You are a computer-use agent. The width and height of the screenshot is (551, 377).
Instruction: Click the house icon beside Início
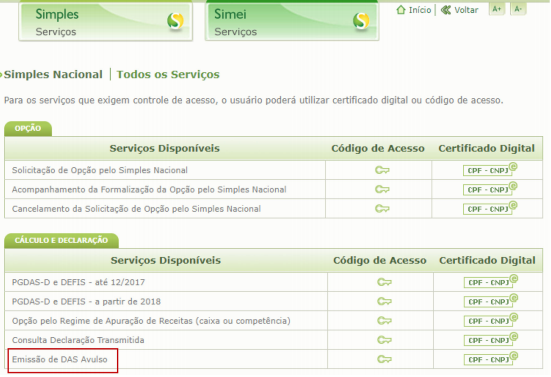click(401, 10)
